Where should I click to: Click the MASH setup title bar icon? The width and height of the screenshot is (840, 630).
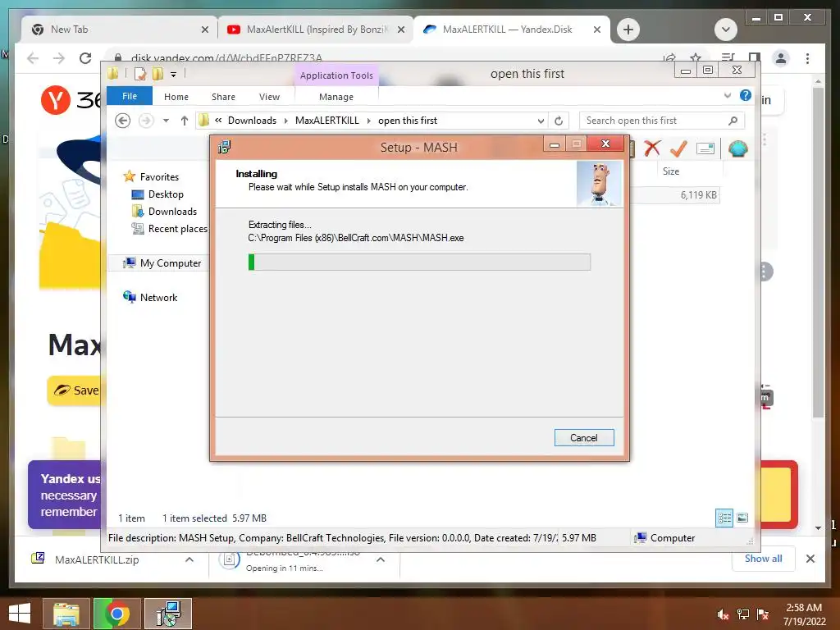224,147
